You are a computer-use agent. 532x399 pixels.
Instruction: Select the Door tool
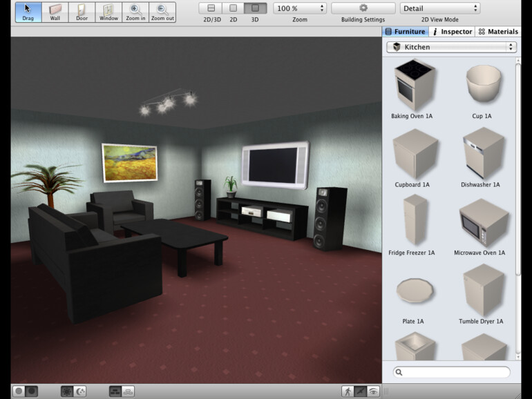(82, 12)
